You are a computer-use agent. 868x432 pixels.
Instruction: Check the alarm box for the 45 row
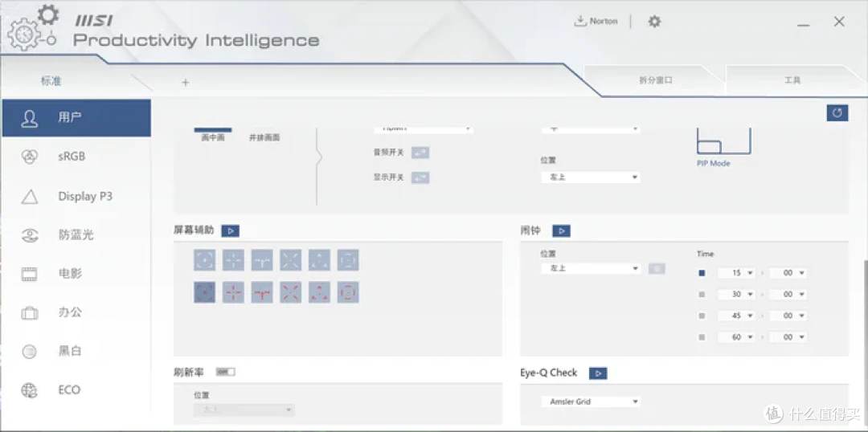pos(702,316)
